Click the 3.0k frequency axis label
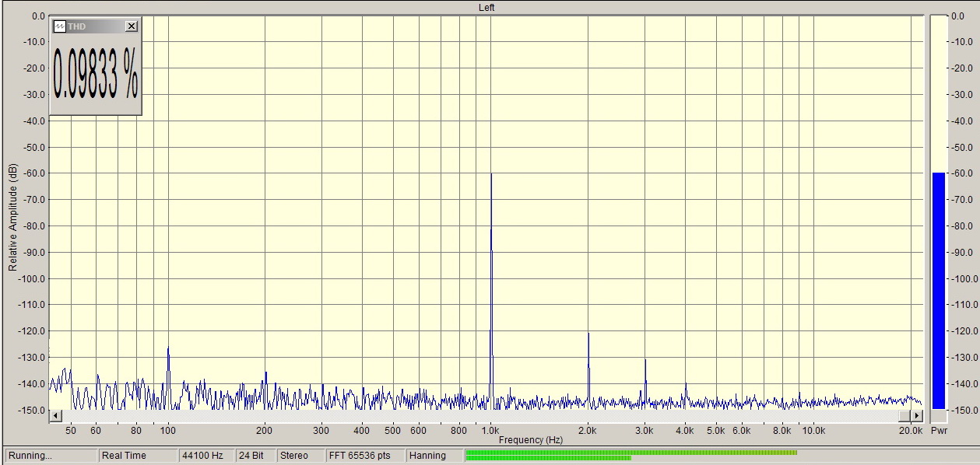The width and height of the screenshot is (980, 465). [x=645, y=430]
